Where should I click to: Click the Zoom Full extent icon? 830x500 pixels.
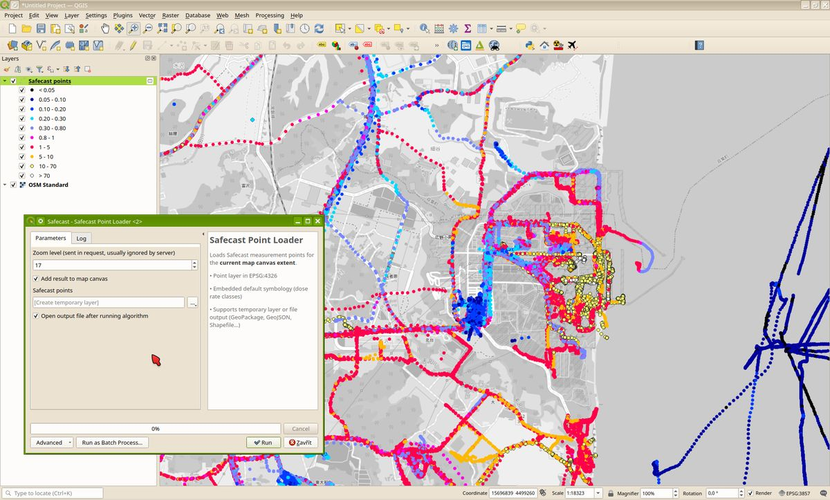[x=162, y=29]
